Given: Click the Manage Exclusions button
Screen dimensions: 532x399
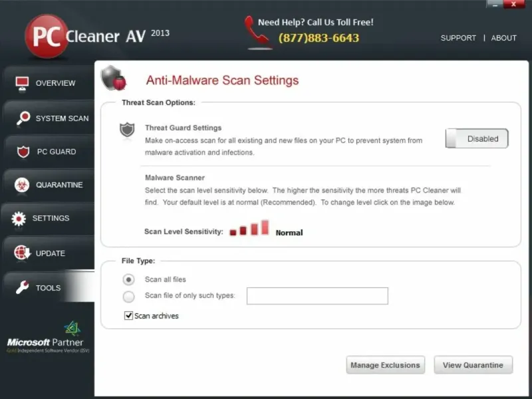Looking at the screenshot, I should point(386,365).
